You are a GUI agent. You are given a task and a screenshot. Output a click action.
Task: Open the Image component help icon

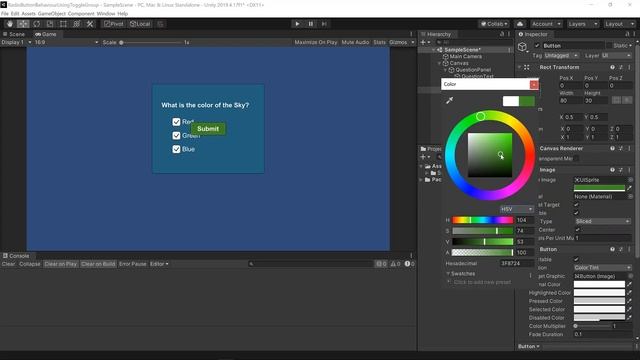pyautogui.click(x=612, y=170)
